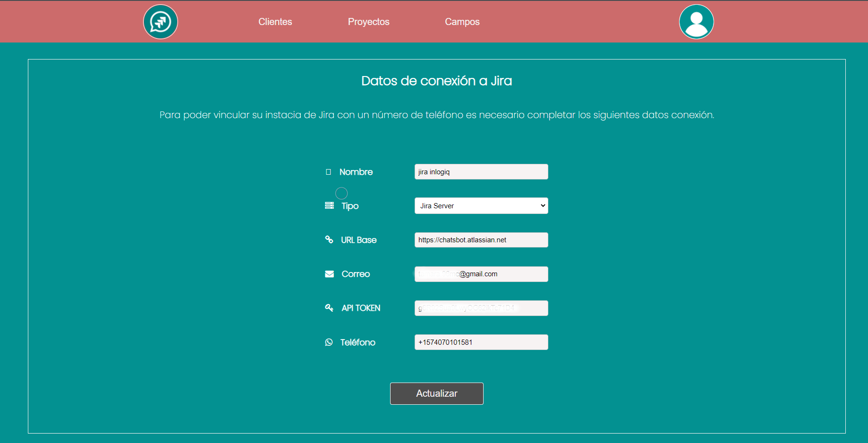
Task: Click the WhatsApp icon beside Teléfono
Action: (x=329, y=342)
